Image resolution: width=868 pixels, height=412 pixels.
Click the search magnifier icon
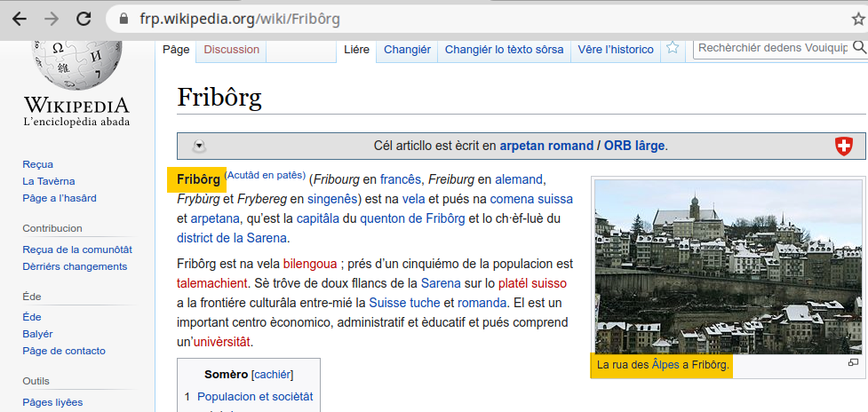point(858,48)
